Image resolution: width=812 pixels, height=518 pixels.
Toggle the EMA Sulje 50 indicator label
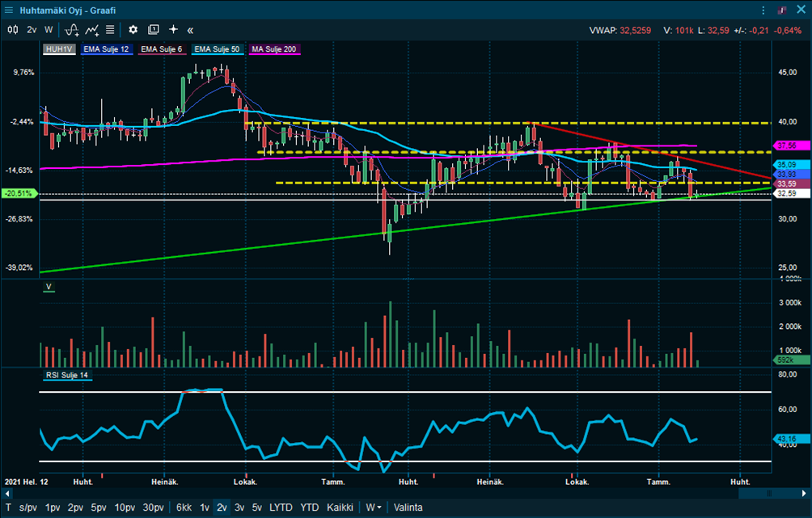click(x=216, y=49)
